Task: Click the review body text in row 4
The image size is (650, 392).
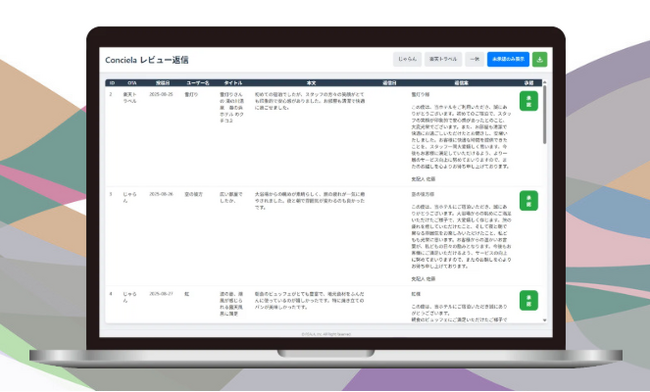Action: click(310, 300)
